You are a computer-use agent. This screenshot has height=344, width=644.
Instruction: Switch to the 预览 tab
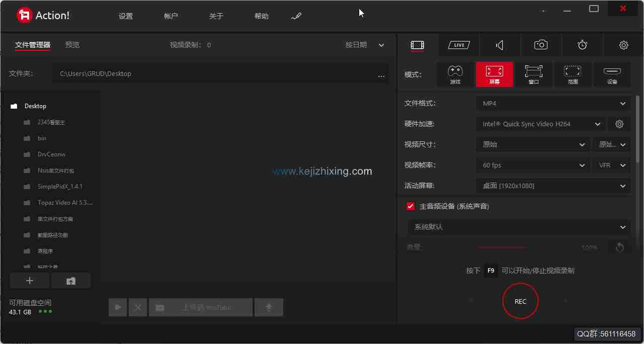click(x=72, y=45)
